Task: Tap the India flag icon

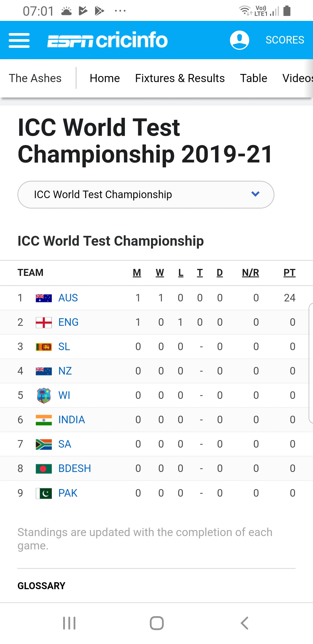Action: 44,420
